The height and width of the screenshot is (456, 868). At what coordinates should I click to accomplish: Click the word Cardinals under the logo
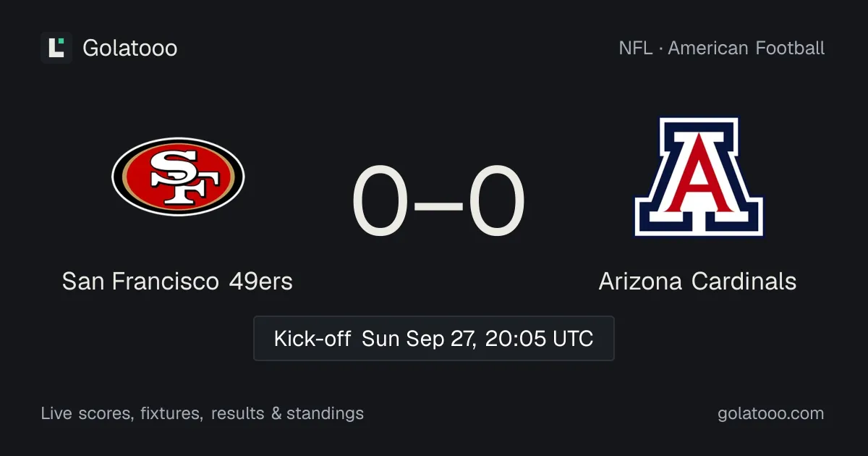[744, 281]
